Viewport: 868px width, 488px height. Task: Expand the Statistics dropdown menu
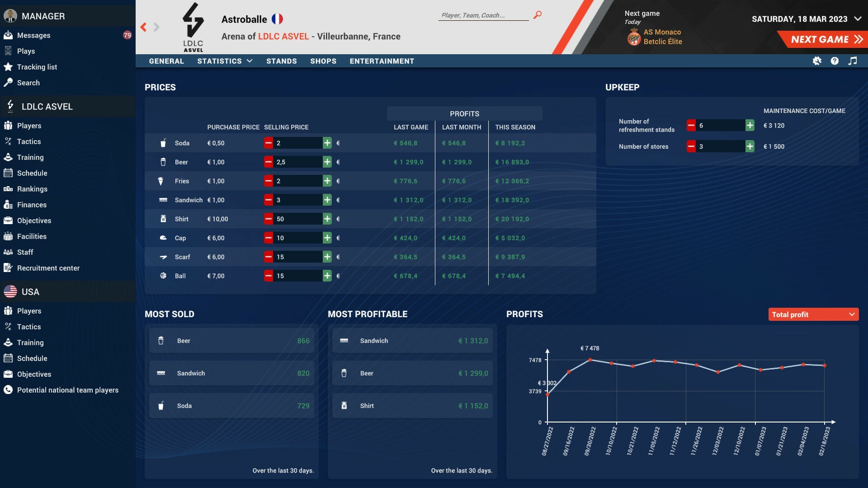pos(225,60)
